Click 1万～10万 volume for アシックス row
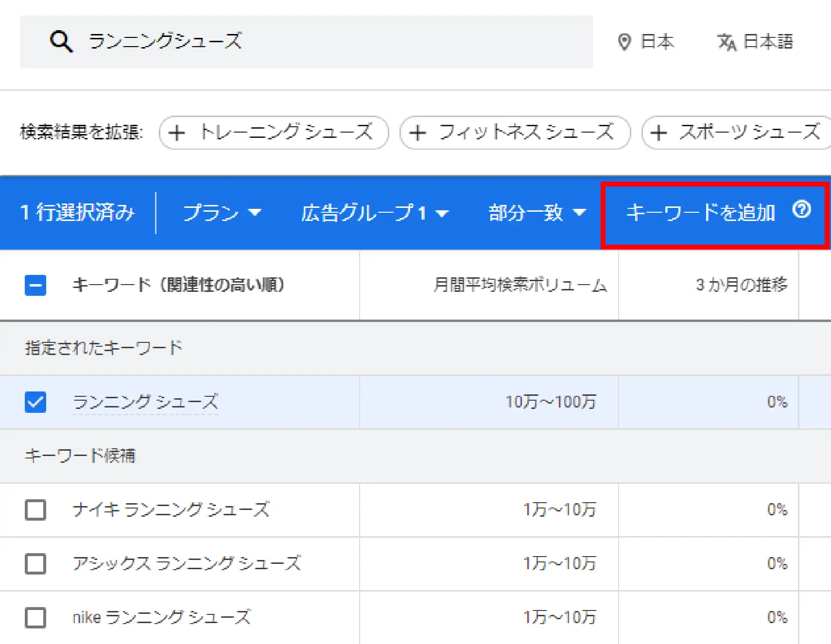 click(x=559, y=564)
